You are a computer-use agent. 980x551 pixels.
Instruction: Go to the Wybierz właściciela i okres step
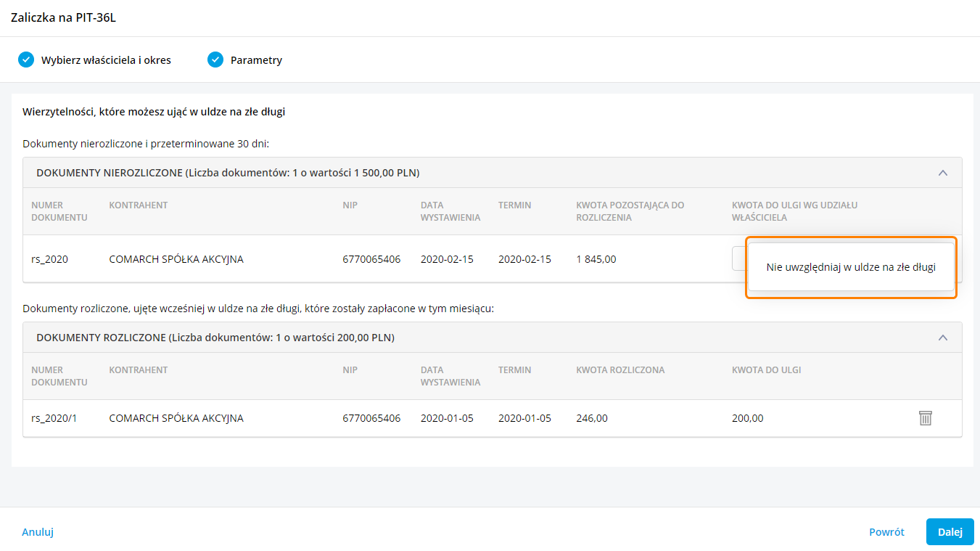pyautogui.click(x=106, y=60)
